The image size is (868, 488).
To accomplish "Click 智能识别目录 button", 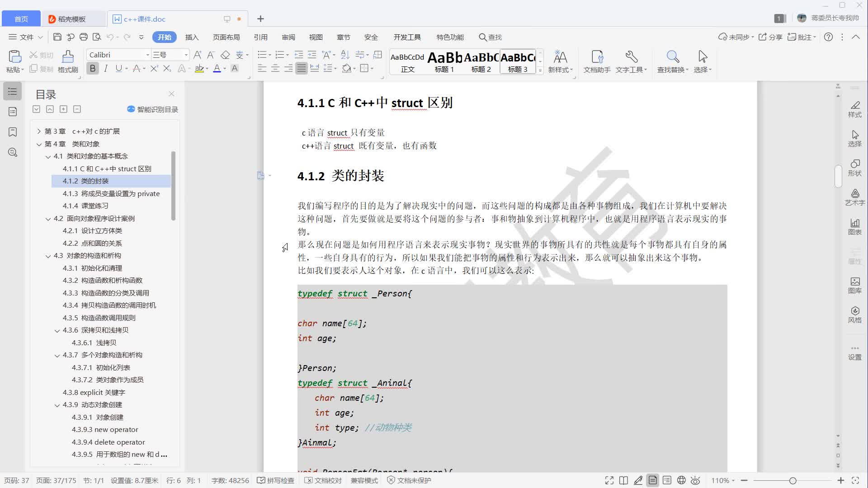I will [x=152, y=109].
